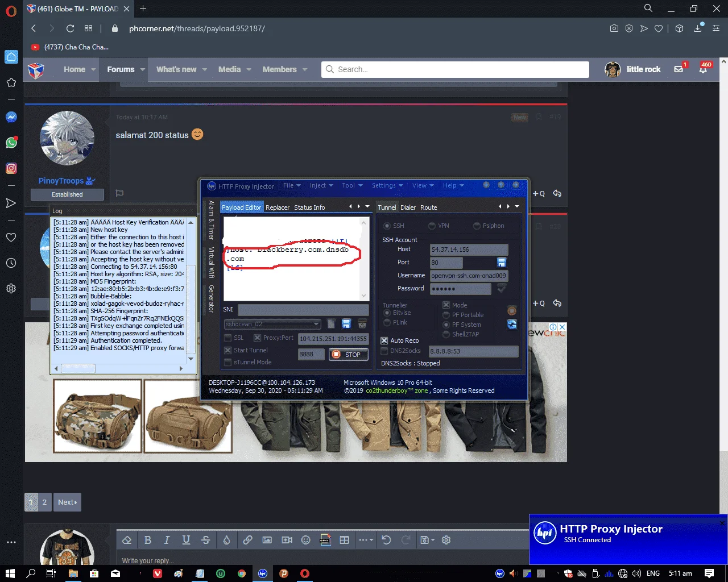728x582 pixels.
Task: Click STOP button in HTTP Proxy Injector
Action: click(x=349, y=354)
